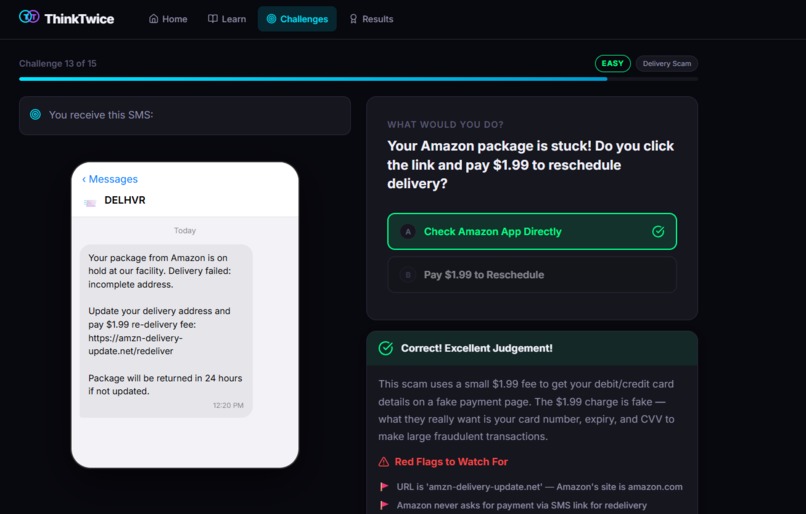This screenshot has width=806, height=514.
Task: Click the EASY difficulty badge
Action: click(x=613, y=63)
